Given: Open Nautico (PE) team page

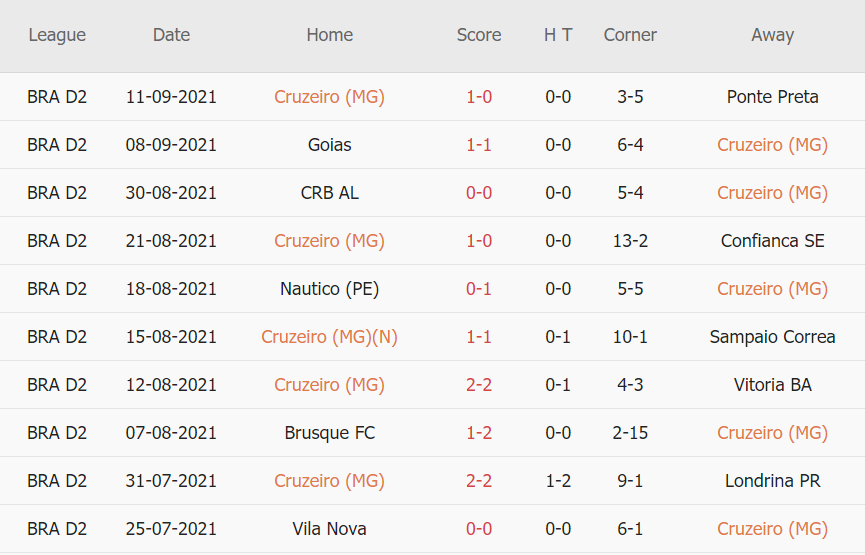Looking at the screenshot, I should [x=329, y=289].
